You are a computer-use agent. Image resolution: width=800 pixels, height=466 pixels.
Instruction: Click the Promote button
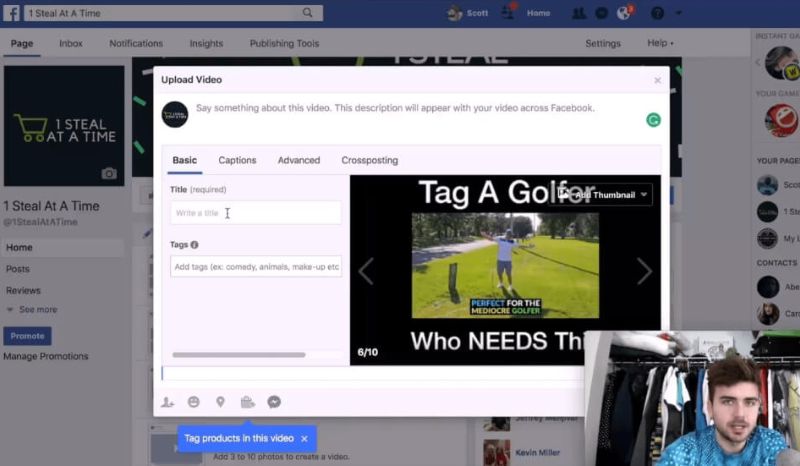point(28,336)
